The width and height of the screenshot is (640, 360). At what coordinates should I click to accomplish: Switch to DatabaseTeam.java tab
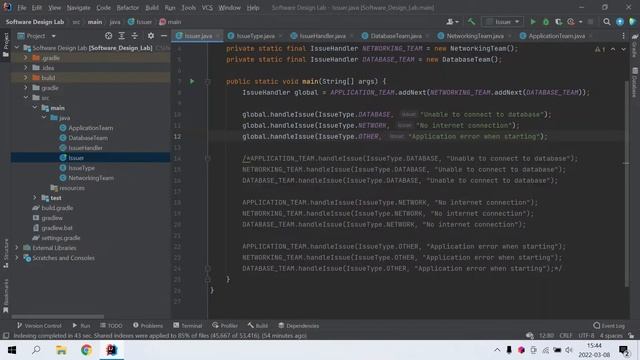click(396, 36)
